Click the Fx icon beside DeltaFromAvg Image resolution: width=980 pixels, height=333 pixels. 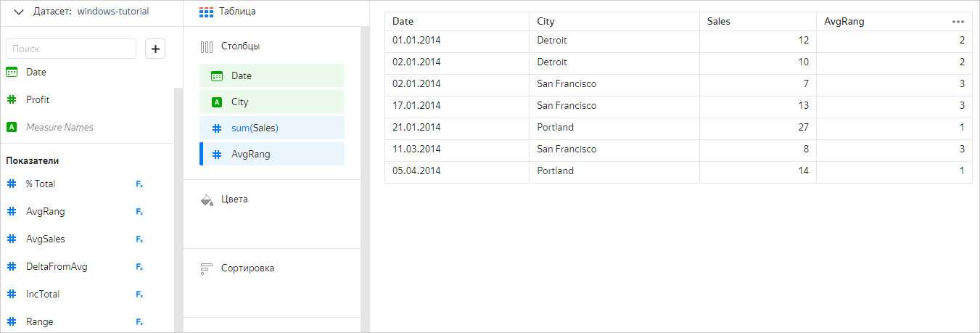point(139,267)
